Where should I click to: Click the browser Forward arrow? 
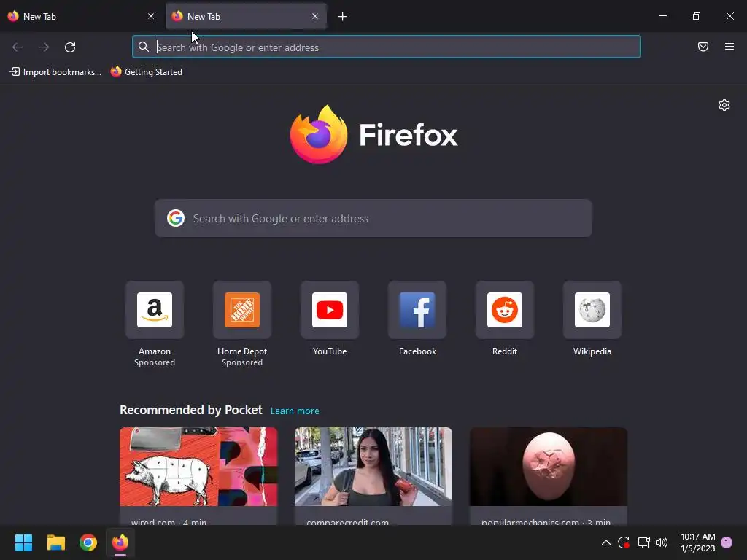(x=43, y=47)
